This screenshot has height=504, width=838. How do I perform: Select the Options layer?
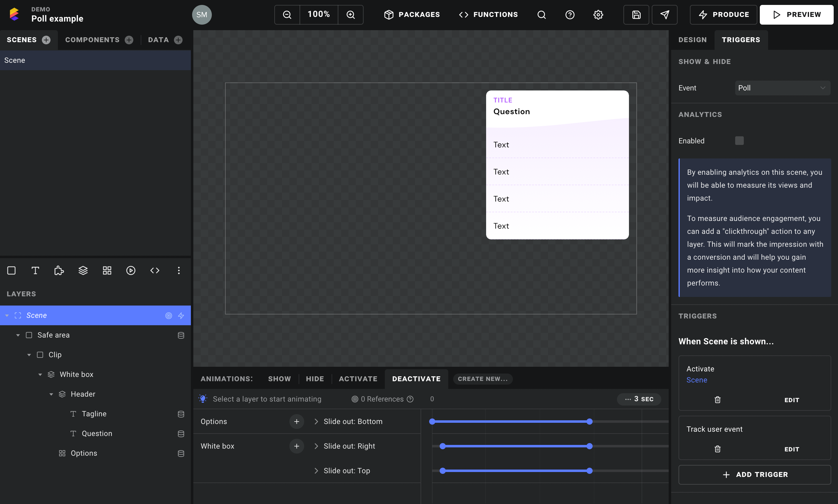tap(95, 454)
